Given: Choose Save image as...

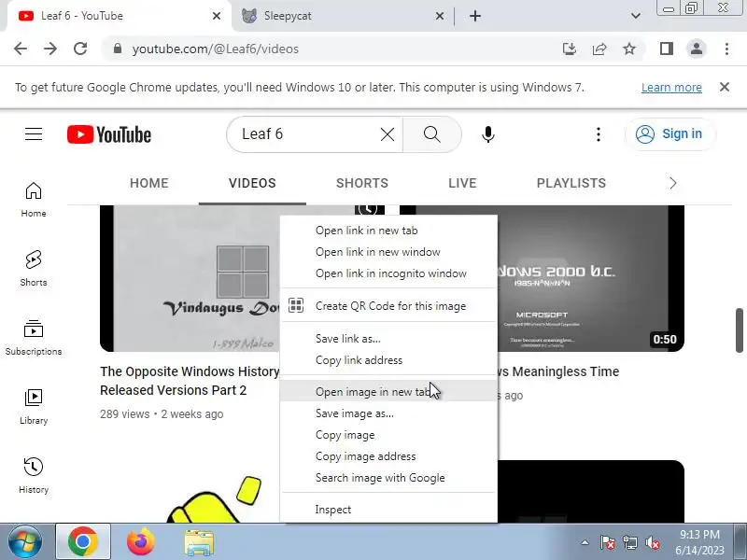Looking at the screenshot, I should point(388,413).
